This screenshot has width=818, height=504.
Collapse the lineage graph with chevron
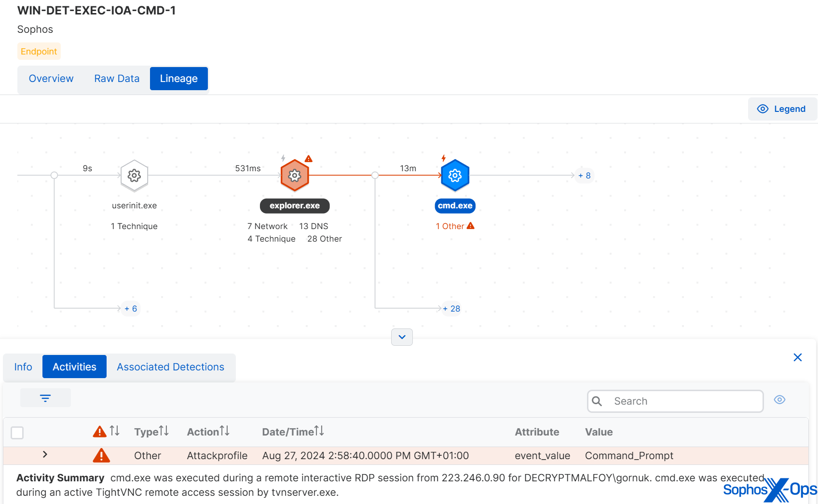[402, 337]
